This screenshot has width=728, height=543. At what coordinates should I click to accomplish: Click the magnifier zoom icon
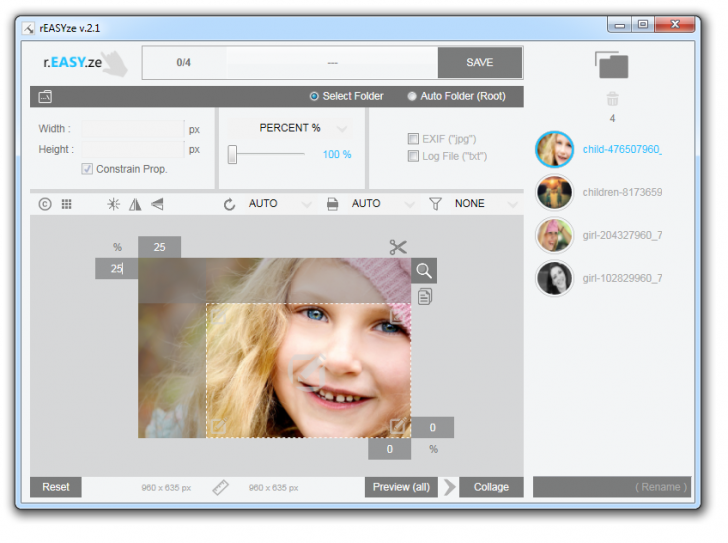click(424, 271)
